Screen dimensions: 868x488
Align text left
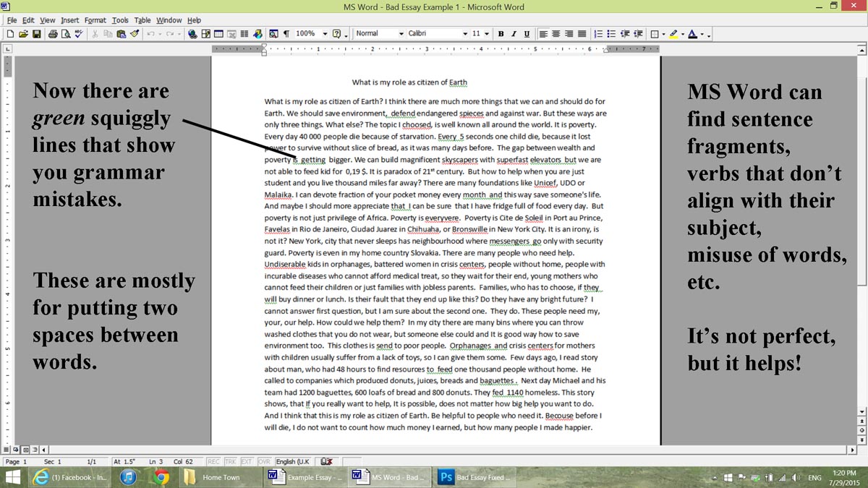[x=543, y=34]
